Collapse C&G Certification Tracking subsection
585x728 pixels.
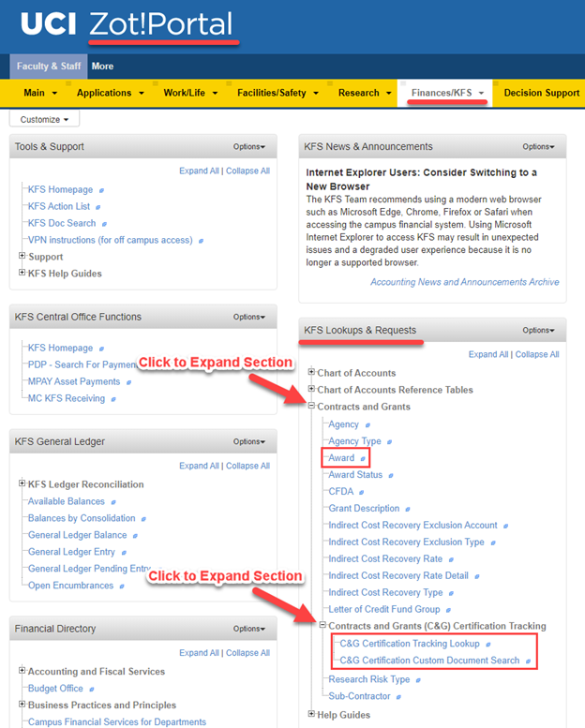click(322, 624)
